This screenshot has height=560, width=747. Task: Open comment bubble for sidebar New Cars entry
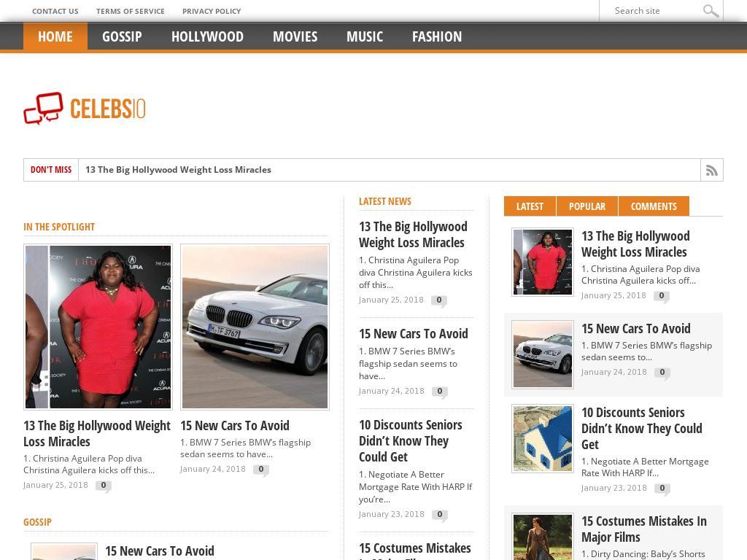[x=662, y=373]
